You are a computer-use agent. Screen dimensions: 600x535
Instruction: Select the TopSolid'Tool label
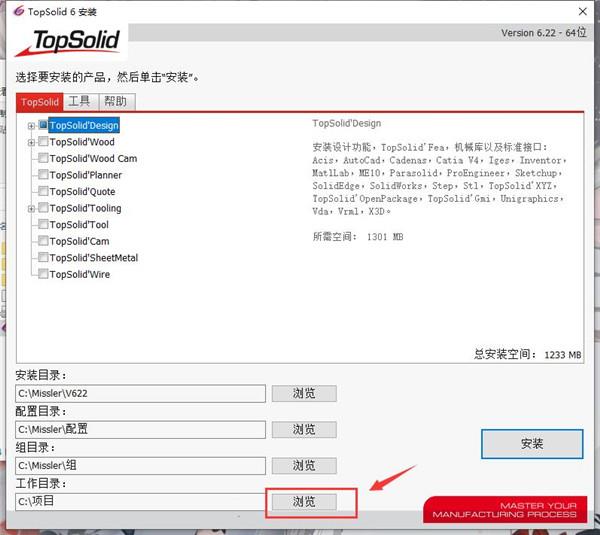[79, 225]
